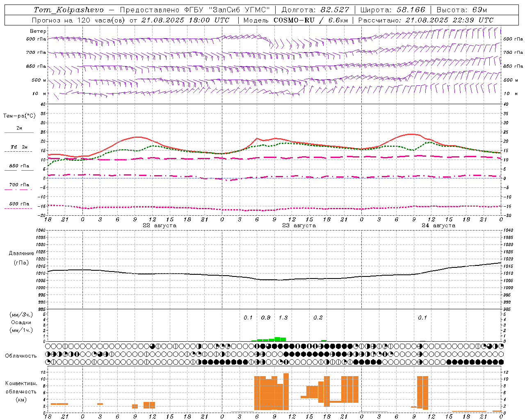This screenshot has width=525, height=420.
Task: Click the 1.3 precipitation amount
Action: (x=283, y=317)
